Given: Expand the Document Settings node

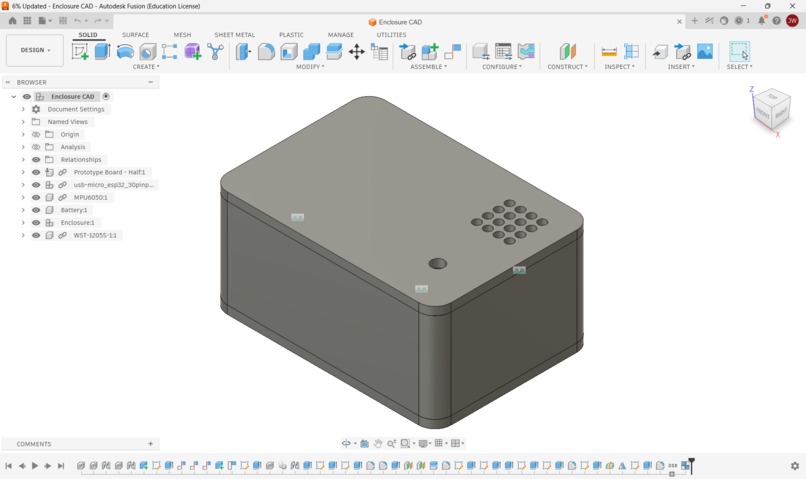Looking at the screenshot, I should (23, 109).
